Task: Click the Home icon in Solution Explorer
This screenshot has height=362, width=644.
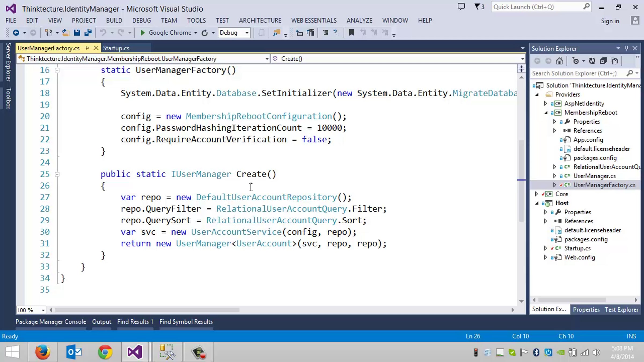Action: tap(559, 61)
